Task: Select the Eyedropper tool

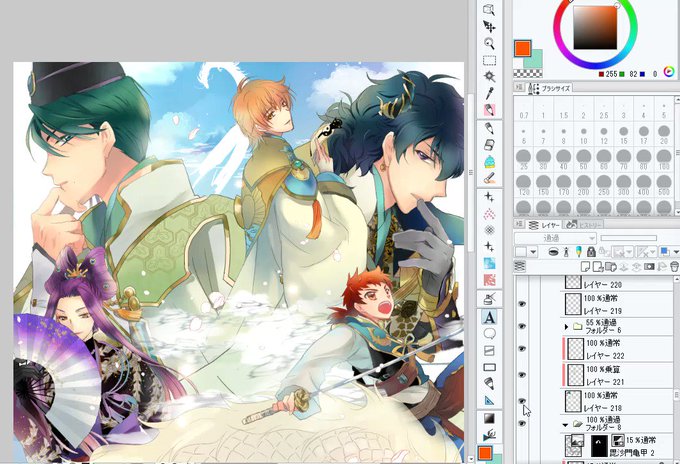Action: 489,93
